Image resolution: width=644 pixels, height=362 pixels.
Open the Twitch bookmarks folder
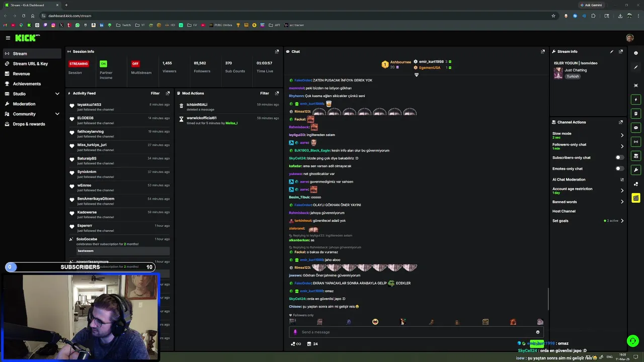(123, 25)
